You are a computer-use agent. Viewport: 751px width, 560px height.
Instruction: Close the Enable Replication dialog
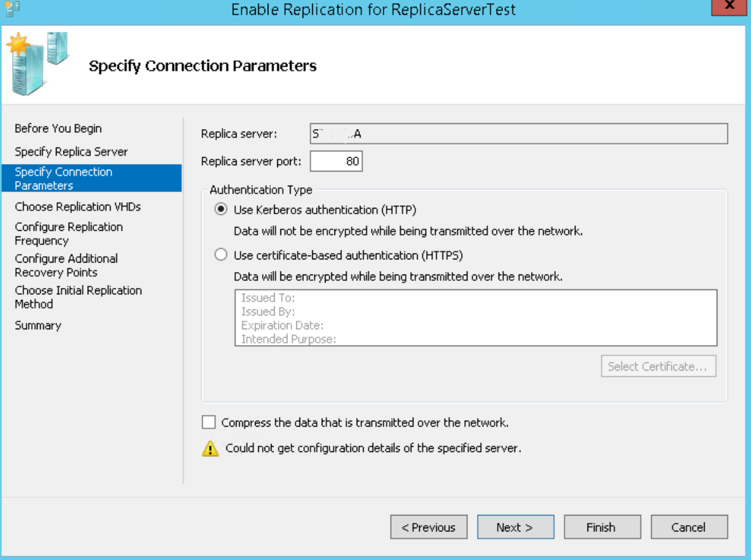[x=729, y=7]
